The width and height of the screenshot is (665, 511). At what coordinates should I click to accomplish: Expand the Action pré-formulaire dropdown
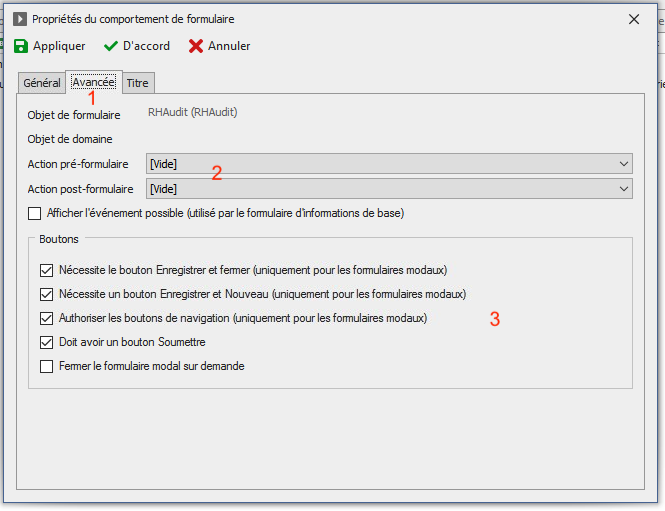(x=624, y=164)
